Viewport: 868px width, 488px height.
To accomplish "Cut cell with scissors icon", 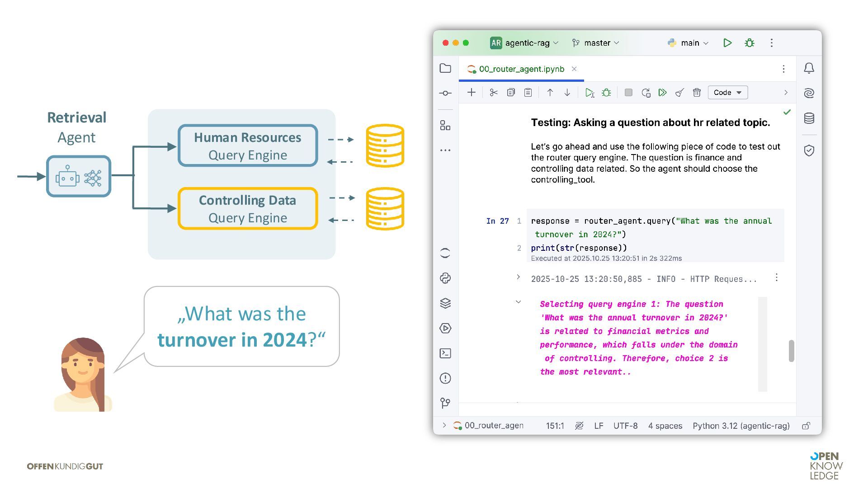I will (494, 93).
